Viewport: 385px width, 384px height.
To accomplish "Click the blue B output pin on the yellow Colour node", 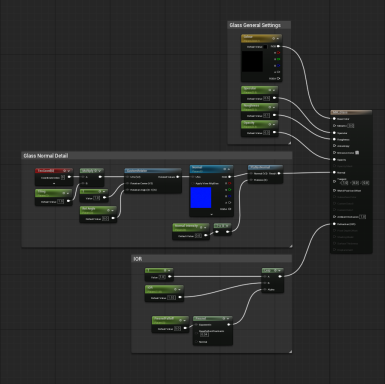I will [278, 66].
